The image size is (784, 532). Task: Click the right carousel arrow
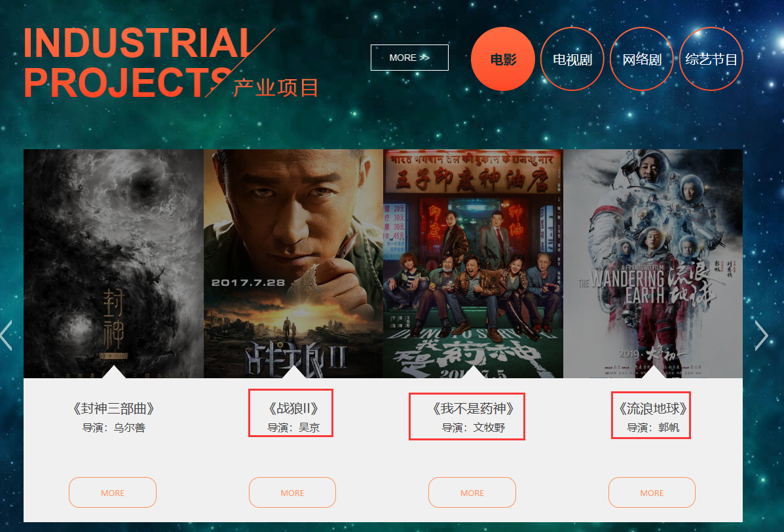(x=762, y=335)
